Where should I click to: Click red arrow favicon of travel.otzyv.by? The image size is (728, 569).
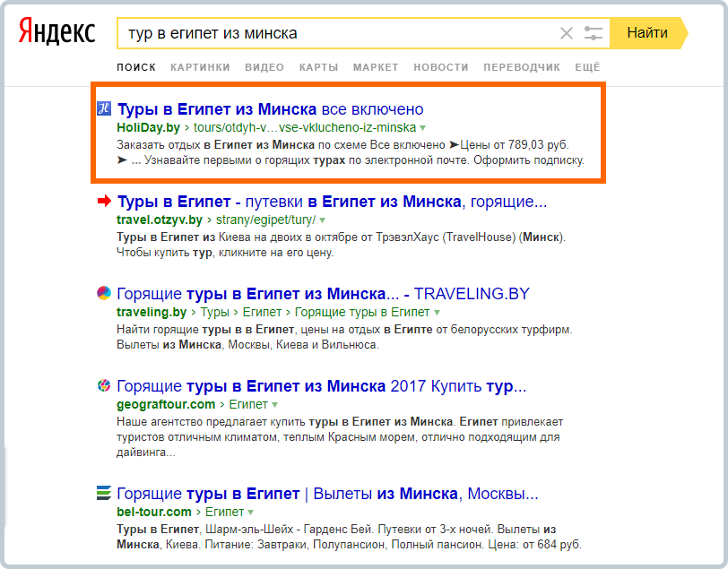tap(104, 201)
